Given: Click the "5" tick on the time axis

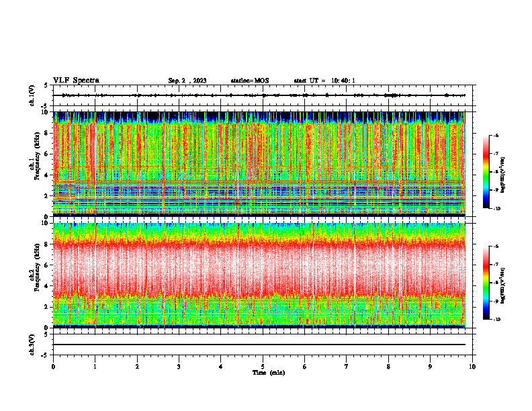Looking at the screenshot, I should [x=263, y=367].
